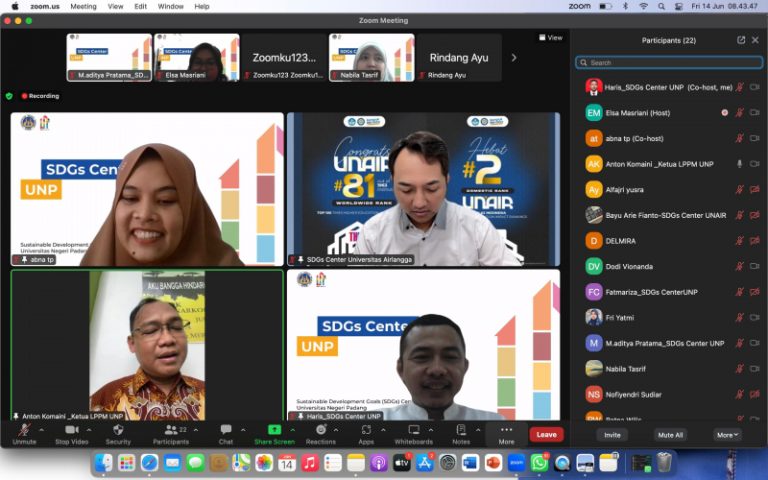This screenshot has height=480, width=768.
Task: Click next arrow in thumbnail strip
Action: [x=514, y=58]
